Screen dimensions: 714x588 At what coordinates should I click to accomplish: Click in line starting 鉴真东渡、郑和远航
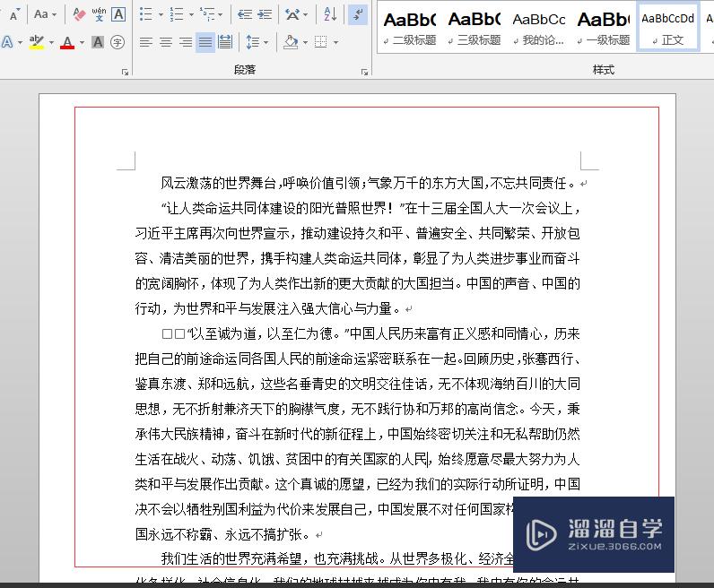pyautogui.click(x=358, y=385)
